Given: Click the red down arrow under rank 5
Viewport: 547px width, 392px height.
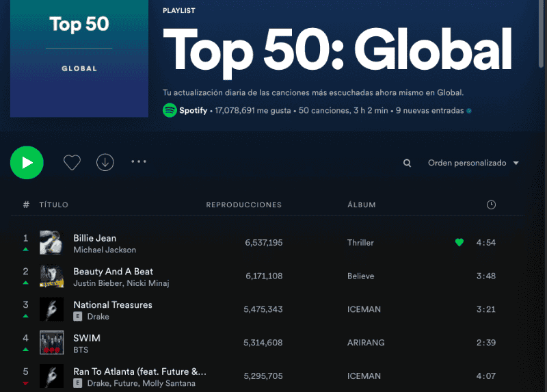Looking at the screenshot, I should point(25,383).
